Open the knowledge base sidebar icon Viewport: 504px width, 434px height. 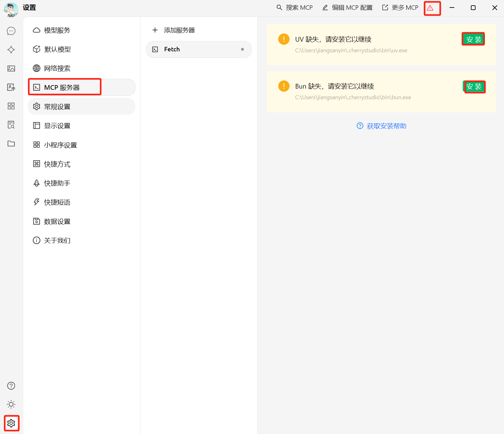point(11,125)
